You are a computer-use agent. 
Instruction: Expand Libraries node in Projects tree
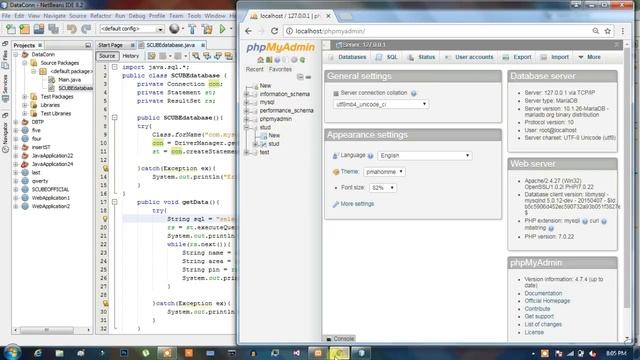[25, 105]
